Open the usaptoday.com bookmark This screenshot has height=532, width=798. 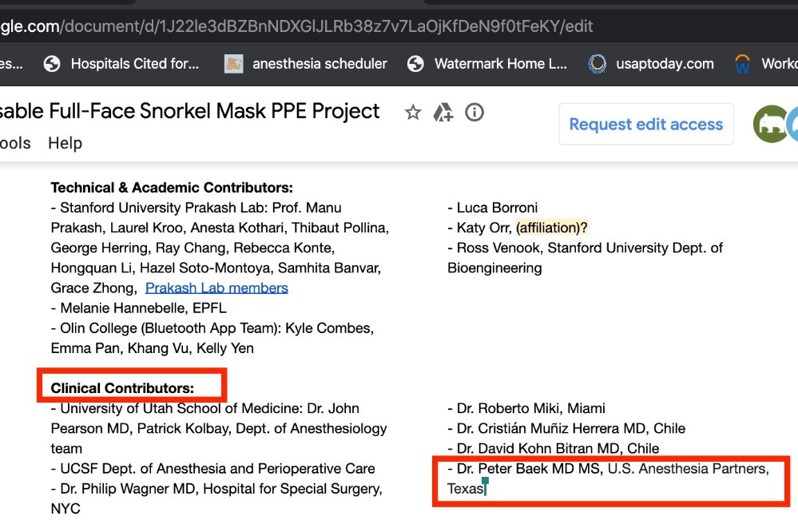click(x=651, y=64)
